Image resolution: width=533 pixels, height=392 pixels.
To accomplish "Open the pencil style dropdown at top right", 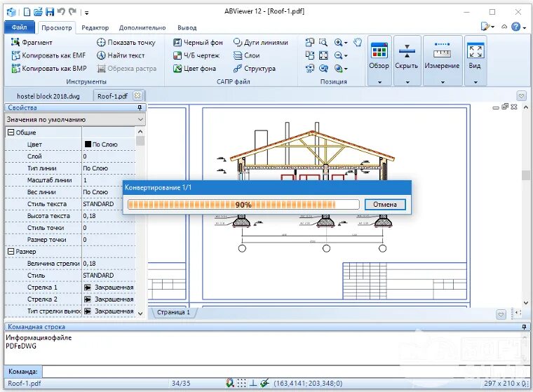I will click(487, 27).
